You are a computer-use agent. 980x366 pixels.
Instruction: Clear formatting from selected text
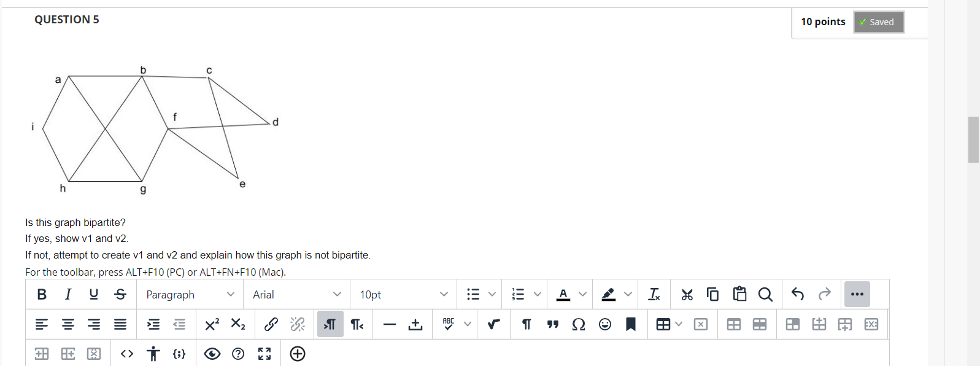654,295
